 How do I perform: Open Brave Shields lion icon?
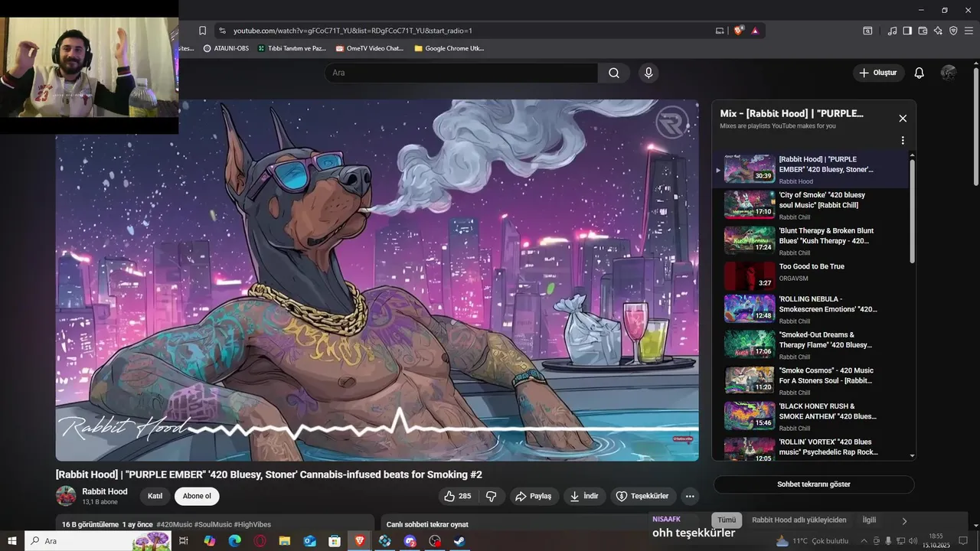click(738, 31)
